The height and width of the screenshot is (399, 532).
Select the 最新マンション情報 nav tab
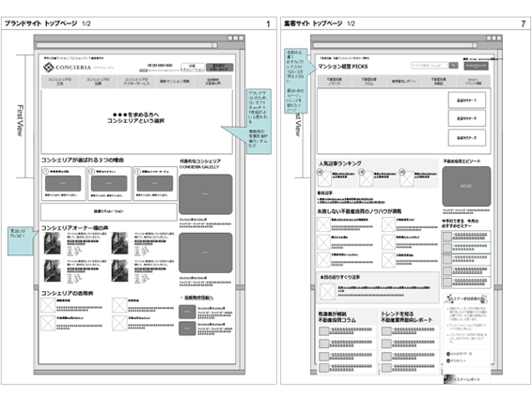[175, 82]
